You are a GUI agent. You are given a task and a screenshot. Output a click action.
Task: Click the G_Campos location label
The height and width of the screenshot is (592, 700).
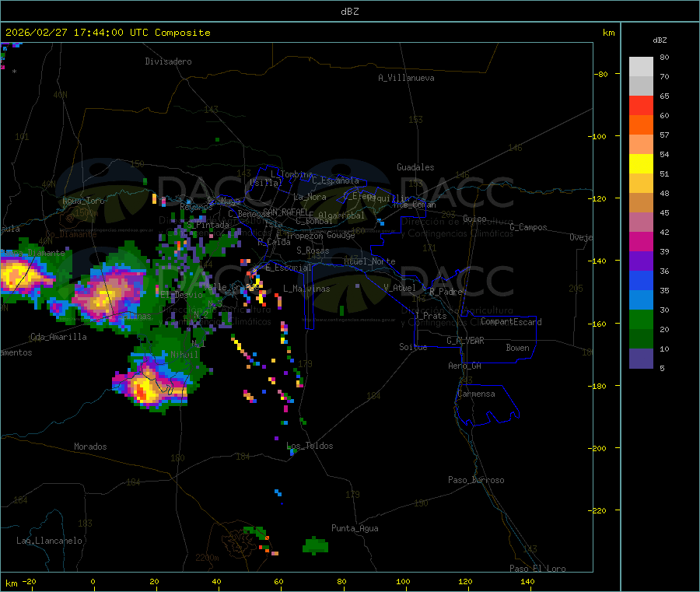[x=528, y=227]
